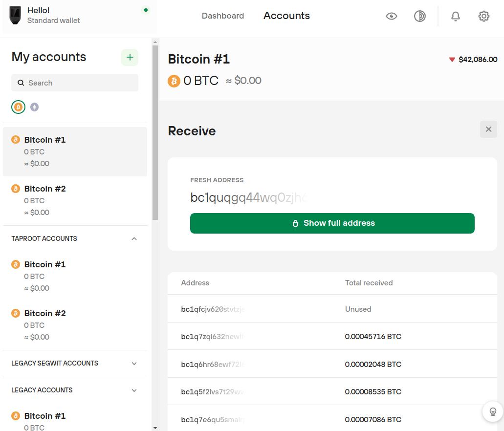Click address row bc1q7e6qu5smal
The width and height of the screenshot is (504, 431).
(332, 419)
